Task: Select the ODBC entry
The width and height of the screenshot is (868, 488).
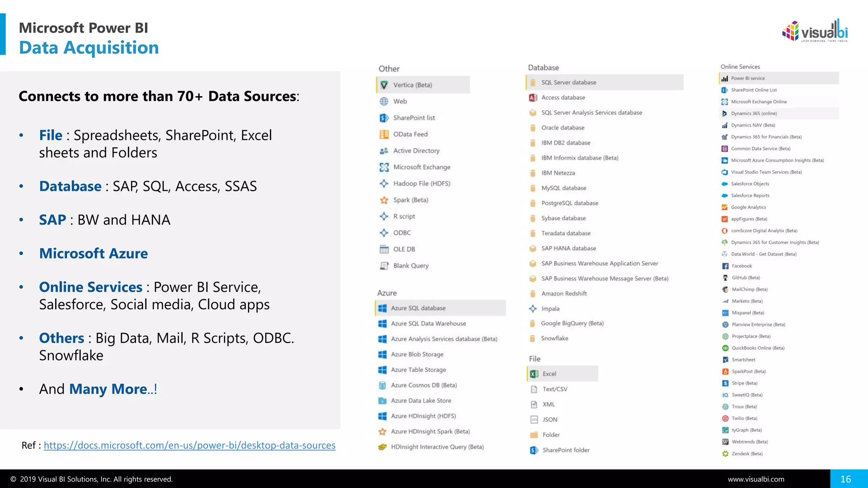Action: [x=395, y=233]
